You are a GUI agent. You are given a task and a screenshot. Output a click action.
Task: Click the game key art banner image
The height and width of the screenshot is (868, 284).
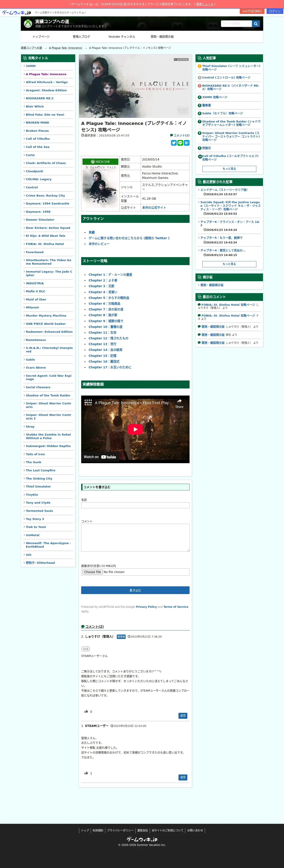(x=135, y=86)
